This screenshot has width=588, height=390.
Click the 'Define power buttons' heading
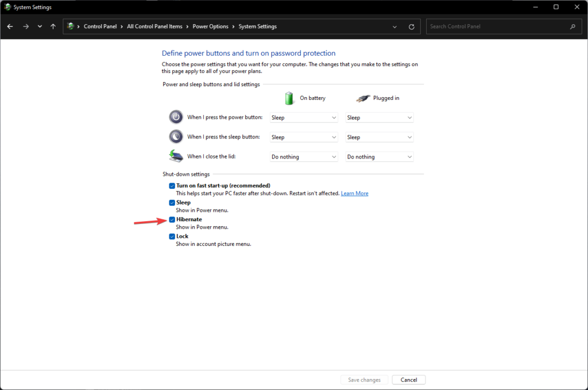tap(249, 53)
